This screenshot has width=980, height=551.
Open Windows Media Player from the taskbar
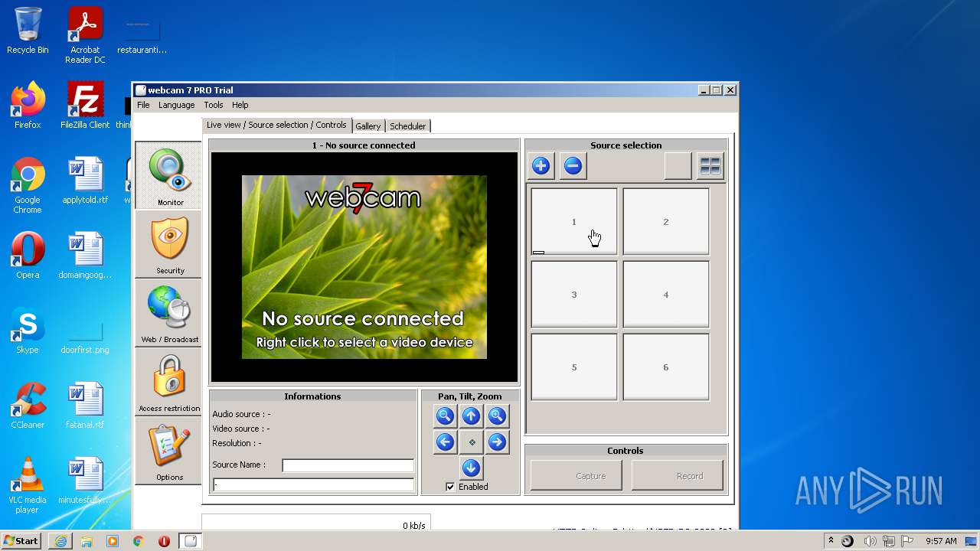tap(113, 541)
